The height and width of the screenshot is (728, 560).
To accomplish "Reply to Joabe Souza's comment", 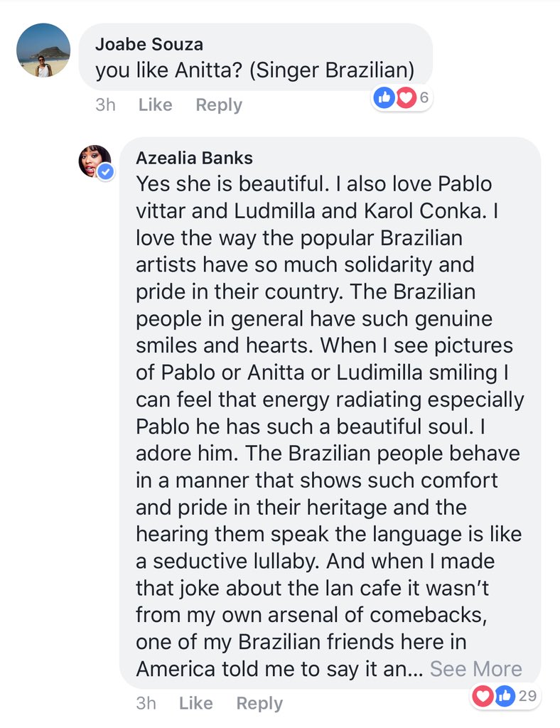I will pyautogui.click(x=219, y=105).
